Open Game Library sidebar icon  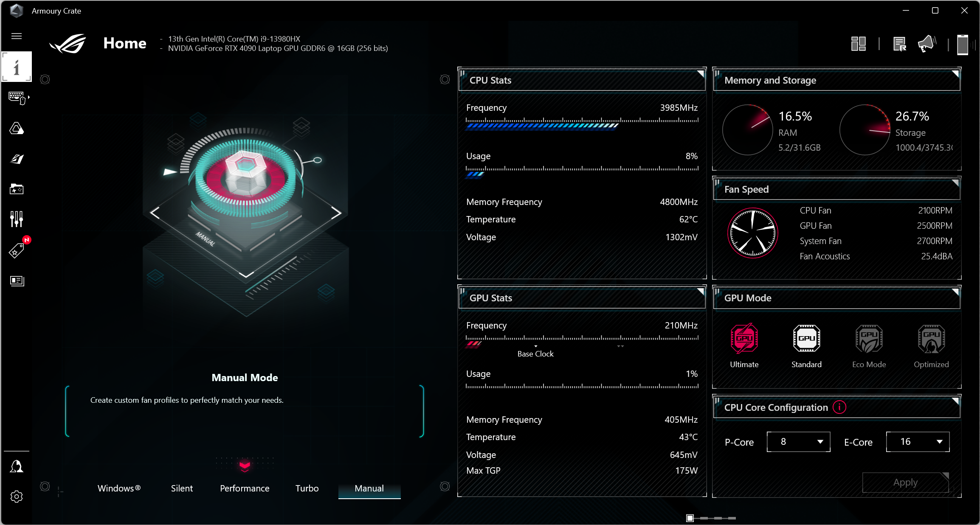[17, 189]
